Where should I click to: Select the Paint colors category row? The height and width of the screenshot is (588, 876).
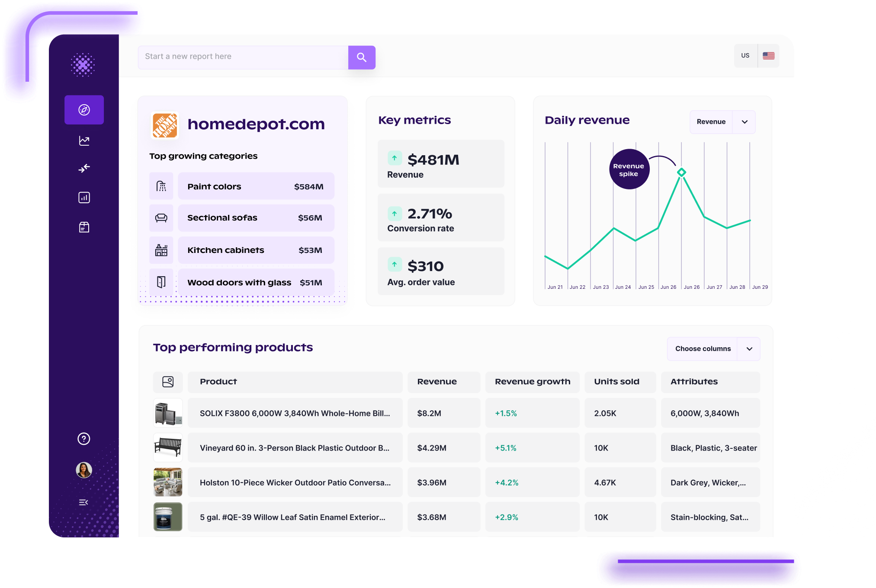click(x=256, y=186)
